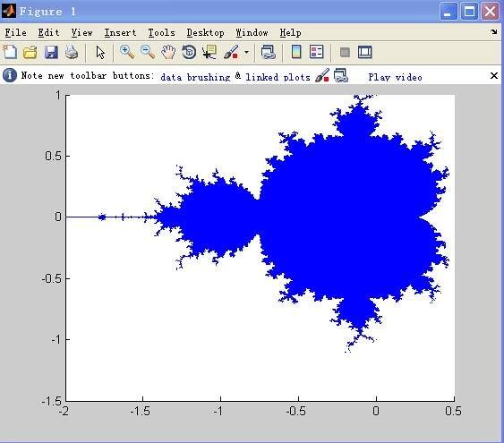Screen dimensions: 504x443
Task: Click the data brushing link
Action: point(195,77)
